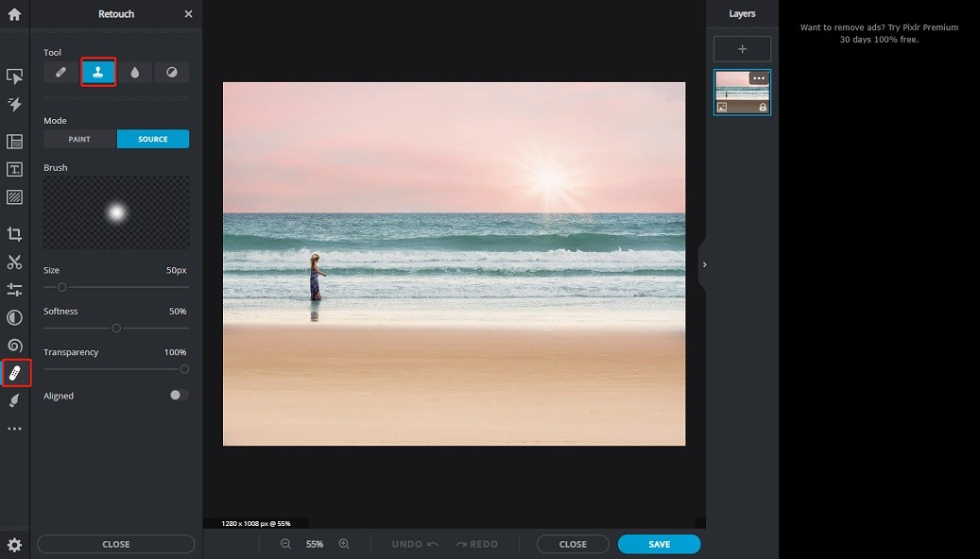Select the Cutout scissors tool
The image size is (980, 559).
click(16, 262)
